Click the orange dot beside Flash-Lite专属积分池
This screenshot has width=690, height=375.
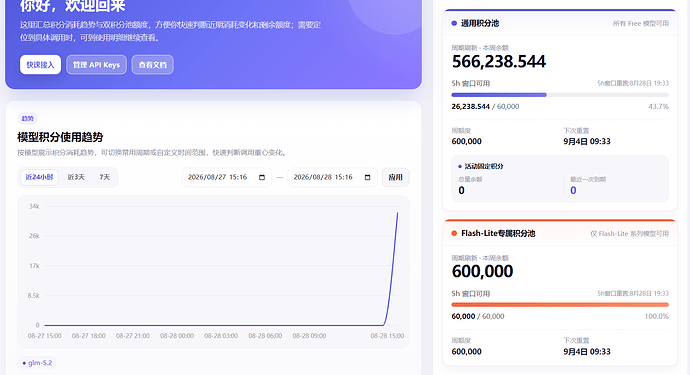point(454,233)
